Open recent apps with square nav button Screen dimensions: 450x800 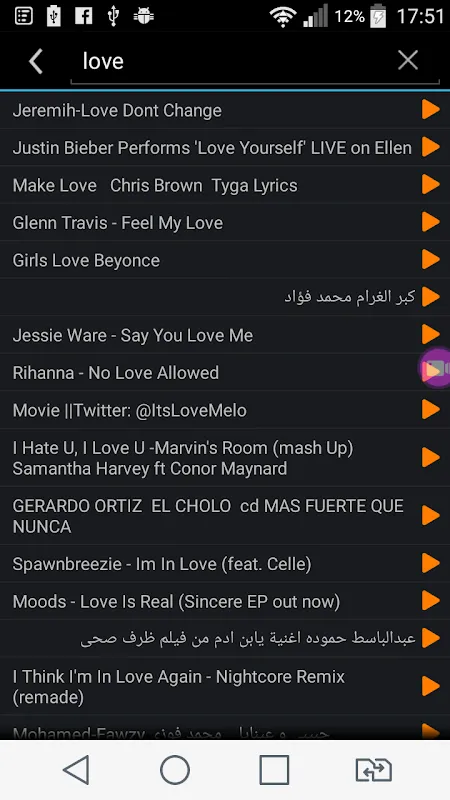click(274, 769)
